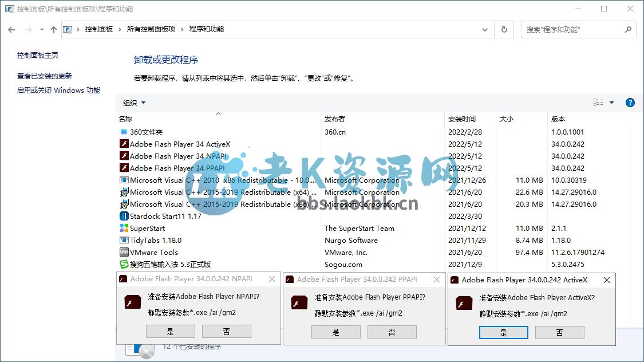Select the 360文件夹 icon
Viewport: 644px width, 362px height.
point(124,132)
